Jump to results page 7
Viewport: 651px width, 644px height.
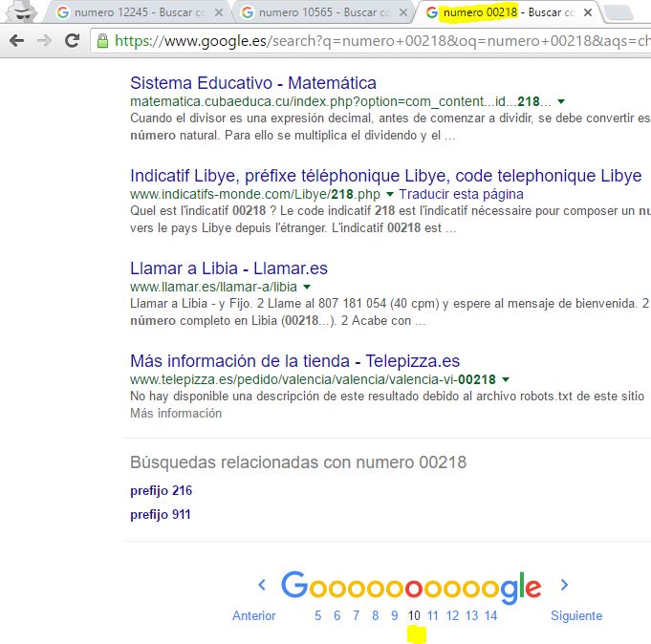[356, 615]
